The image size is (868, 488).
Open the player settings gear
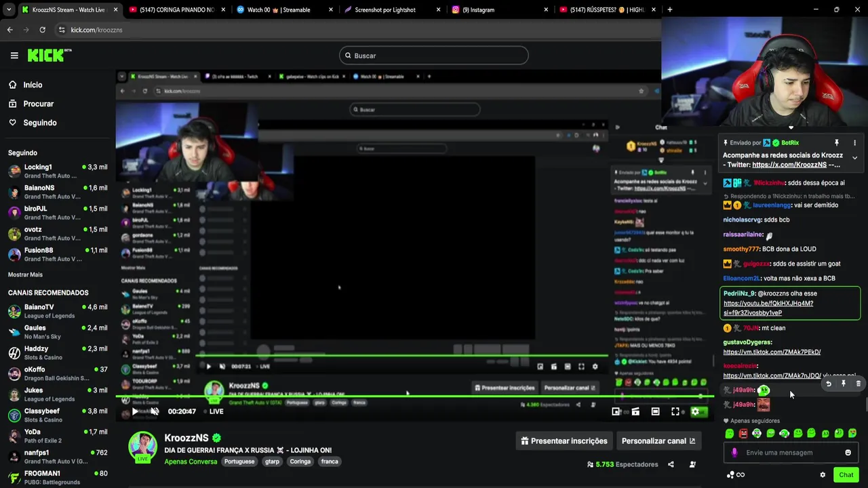pyautogui.click(x=695, y=411)
